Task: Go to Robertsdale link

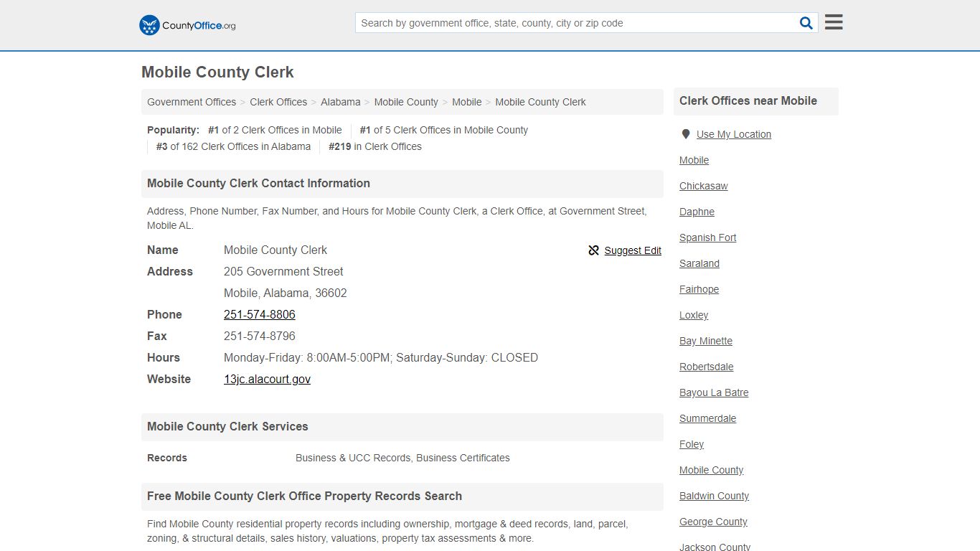Action: point(707,367)
